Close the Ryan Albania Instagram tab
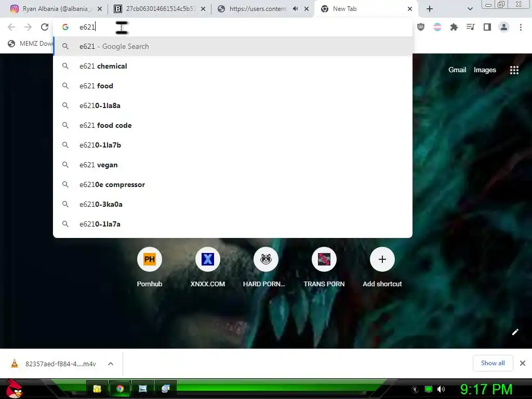Viewport: 532px width, 399px height. tap(100, 9)
